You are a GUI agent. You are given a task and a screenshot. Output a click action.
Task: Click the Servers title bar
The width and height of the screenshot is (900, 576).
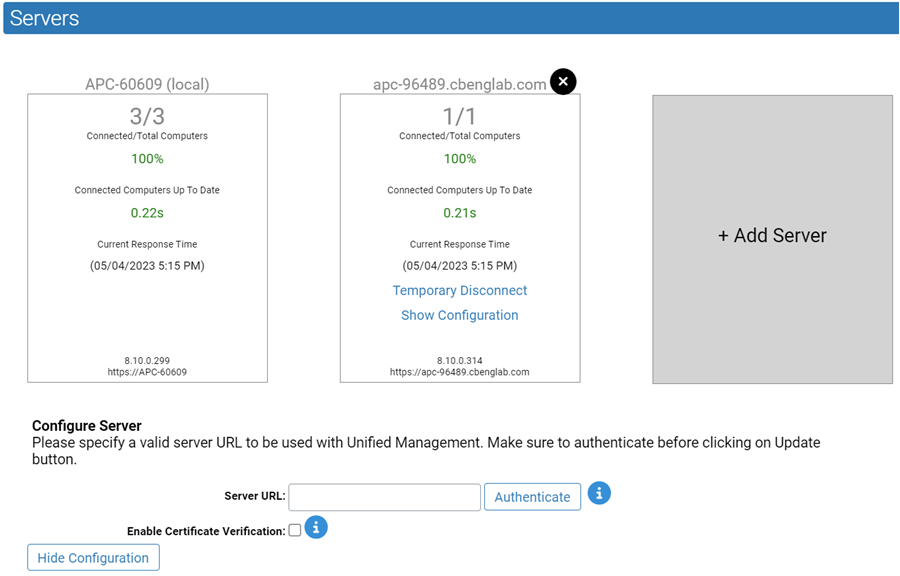[x=43, y=17]
